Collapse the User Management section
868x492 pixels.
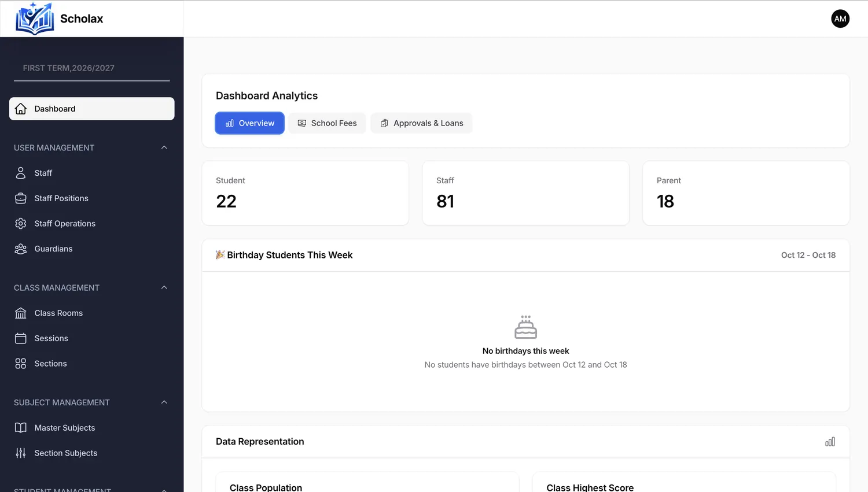[164, 147]
